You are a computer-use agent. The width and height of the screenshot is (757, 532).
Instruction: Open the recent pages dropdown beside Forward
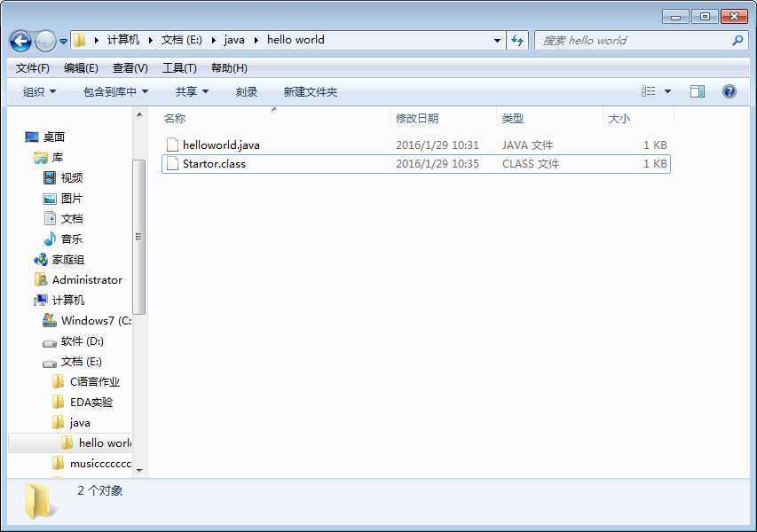pos(63,42)
